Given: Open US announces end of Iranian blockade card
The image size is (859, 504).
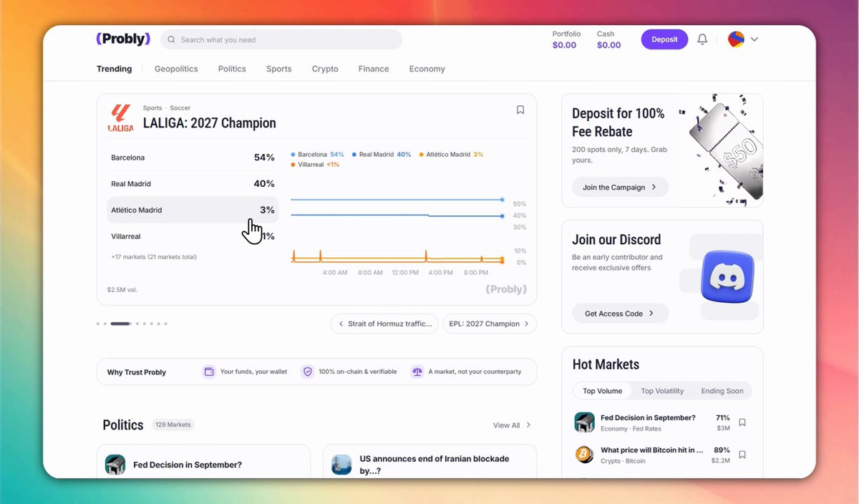Looking at the screenshot, I should pyautogui.click(x=429, y=461).
